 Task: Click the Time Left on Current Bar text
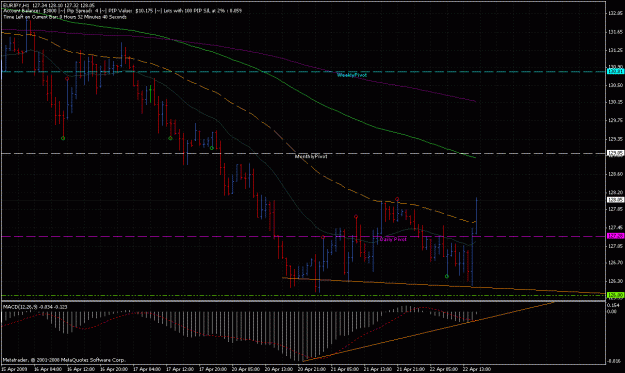65,17
